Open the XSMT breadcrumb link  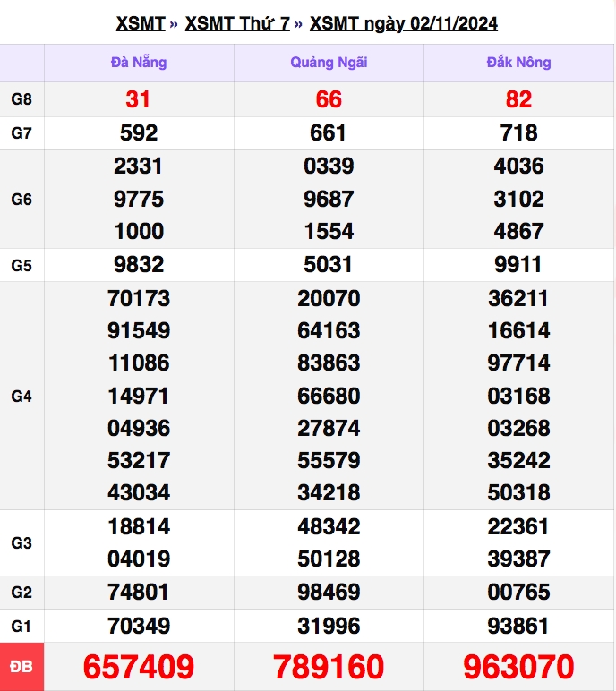141,23
